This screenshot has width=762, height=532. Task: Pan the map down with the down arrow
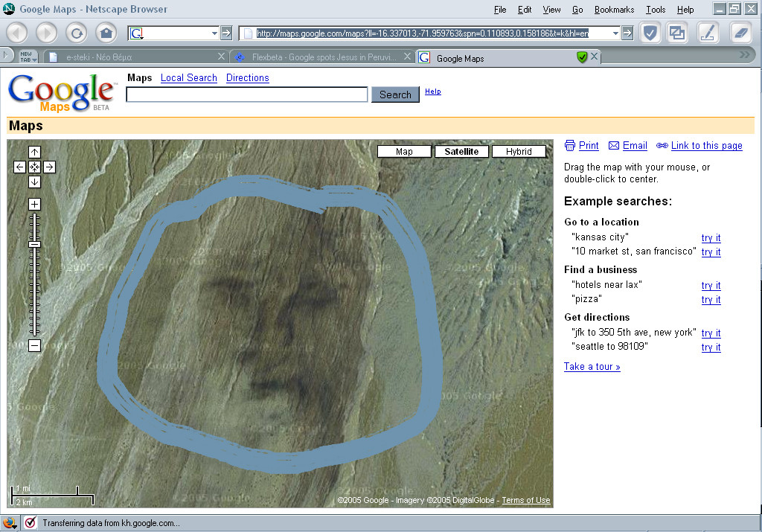tap(34, 182)
